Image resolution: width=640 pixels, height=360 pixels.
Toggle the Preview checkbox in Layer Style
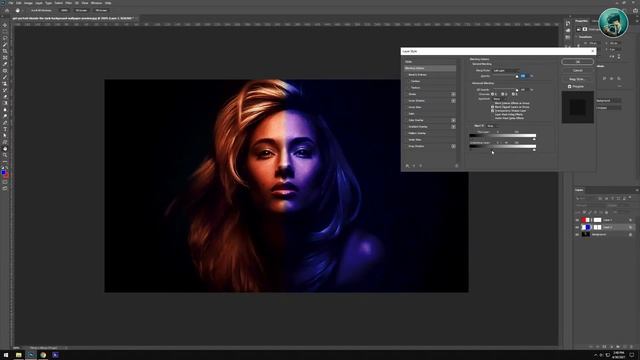coord(569,87)
